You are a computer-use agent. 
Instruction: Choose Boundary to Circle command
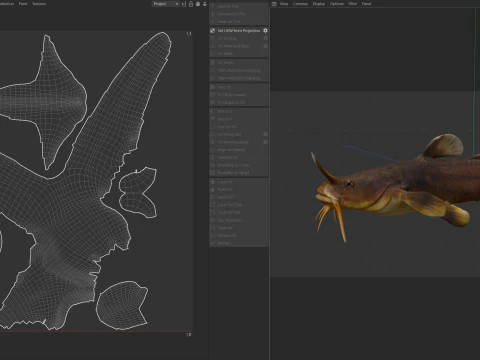[x=239, y=165]
